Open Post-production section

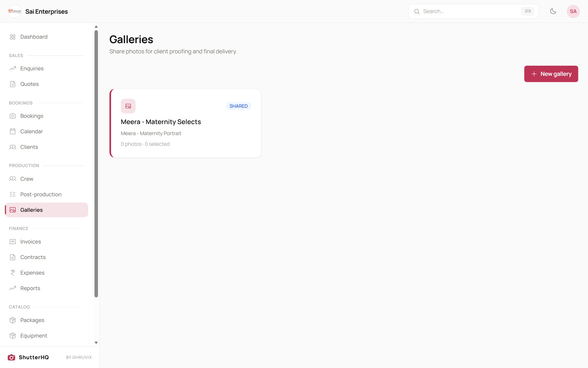(46, 194)
